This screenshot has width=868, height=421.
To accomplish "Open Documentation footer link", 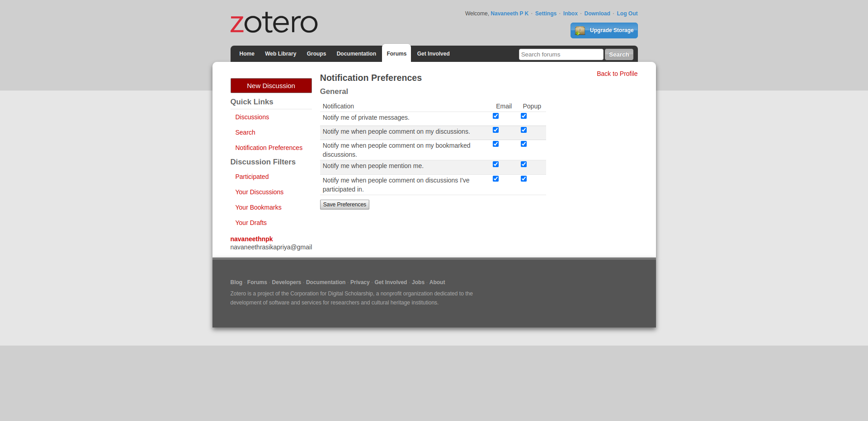I will point(325,282).
